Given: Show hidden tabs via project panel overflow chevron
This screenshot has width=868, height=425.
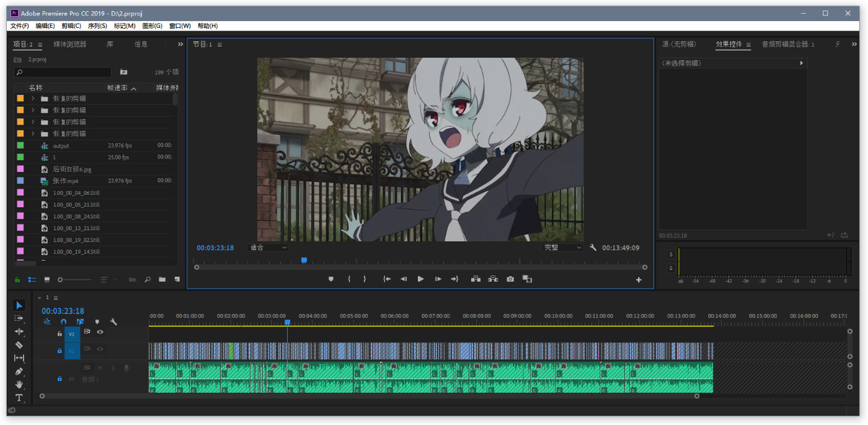Looking at the screenshot, I should [180, 44].
